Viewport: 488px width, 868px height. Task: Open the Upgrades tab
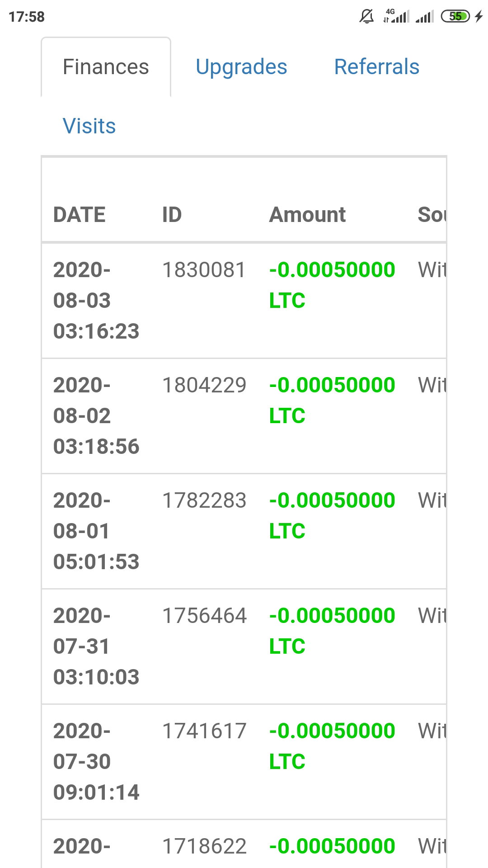click(241, 67)
